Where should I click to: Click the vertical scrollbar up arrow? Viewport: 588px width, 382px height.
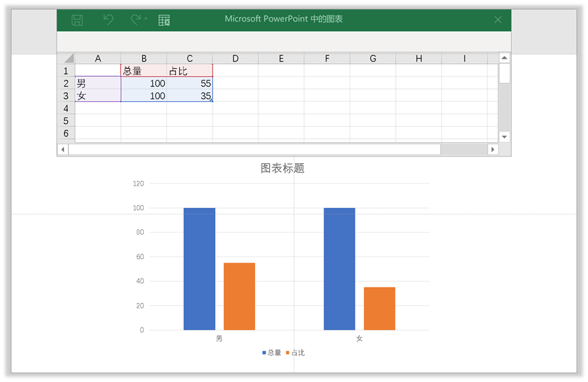pyautogui.click(x=504, y=58)
